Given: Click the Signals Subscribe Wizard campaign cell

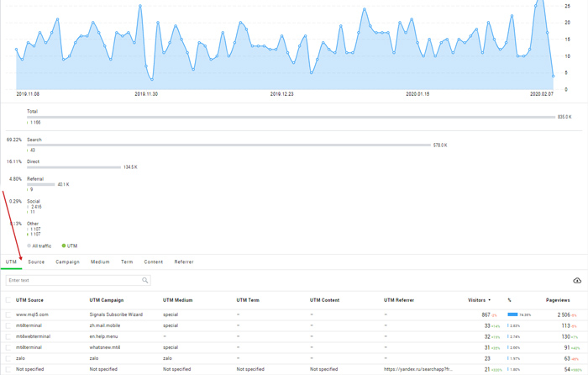Looking at the screenshot, I should (x=116, y=314).
